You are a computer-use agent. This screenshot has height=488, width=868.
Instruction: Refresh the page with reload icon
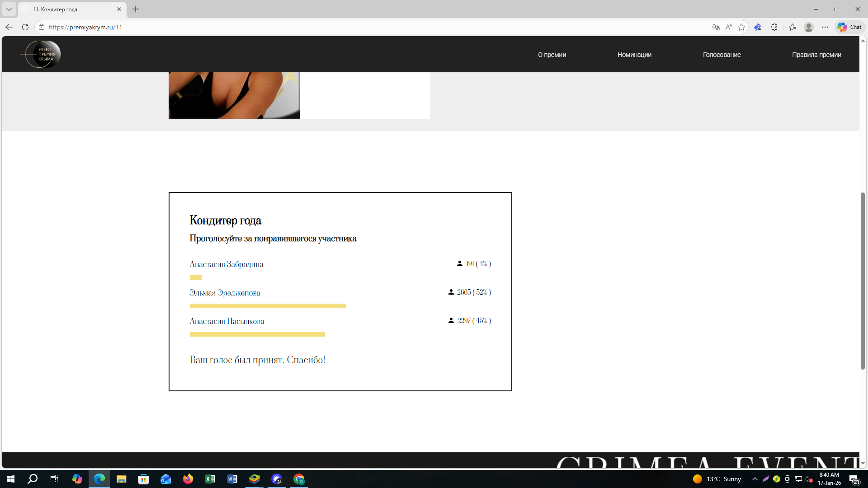(25, 27)
